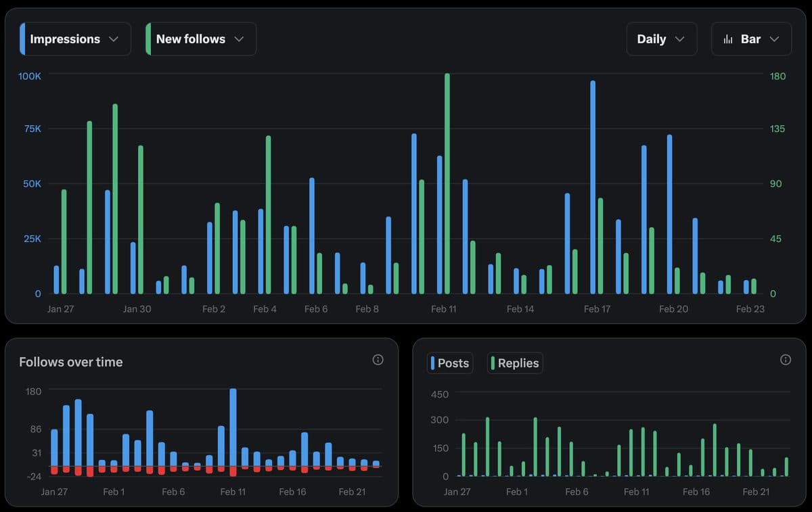Toggle the Posts series visibility
This screenshot has height=512, width=812.
tap(450, 363)
